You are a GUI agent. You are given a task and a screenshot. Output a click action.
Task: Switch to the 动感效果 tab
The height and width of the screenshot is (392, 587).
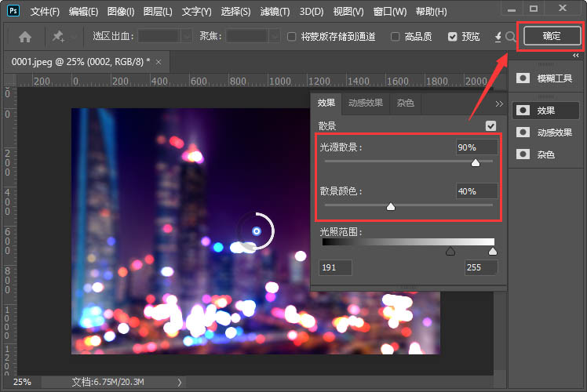366,103
